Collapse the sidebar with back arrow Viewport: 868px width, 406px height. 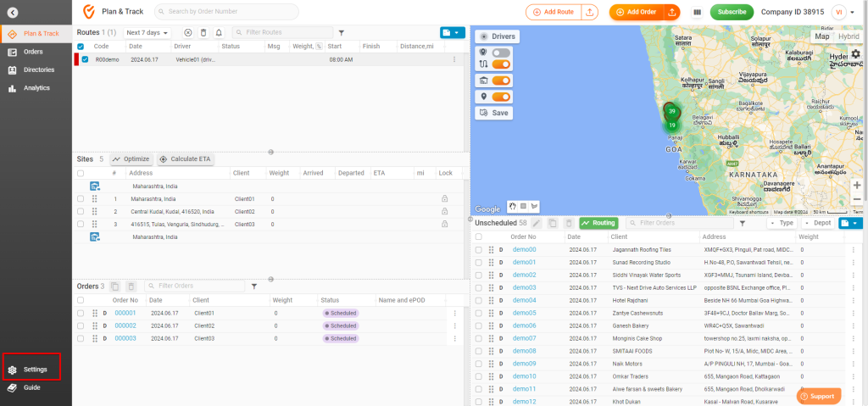coord(13,12)
